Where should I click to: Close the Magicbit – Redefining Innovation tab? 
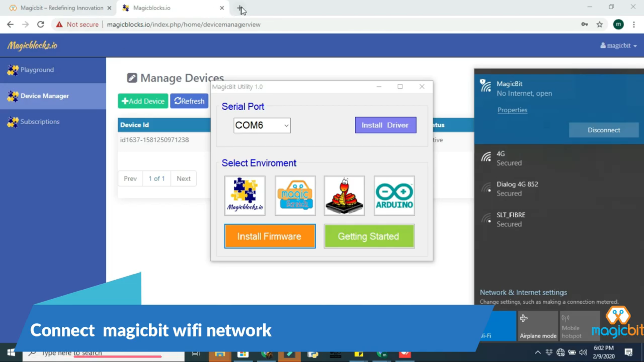(x=109, y=8)
